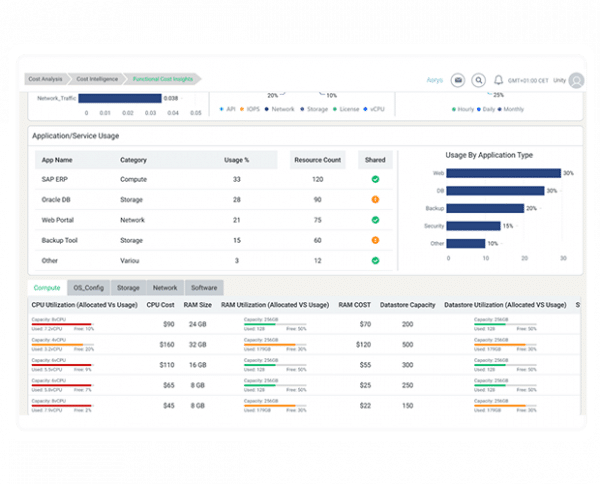Select the Network tab

[165, 288]
